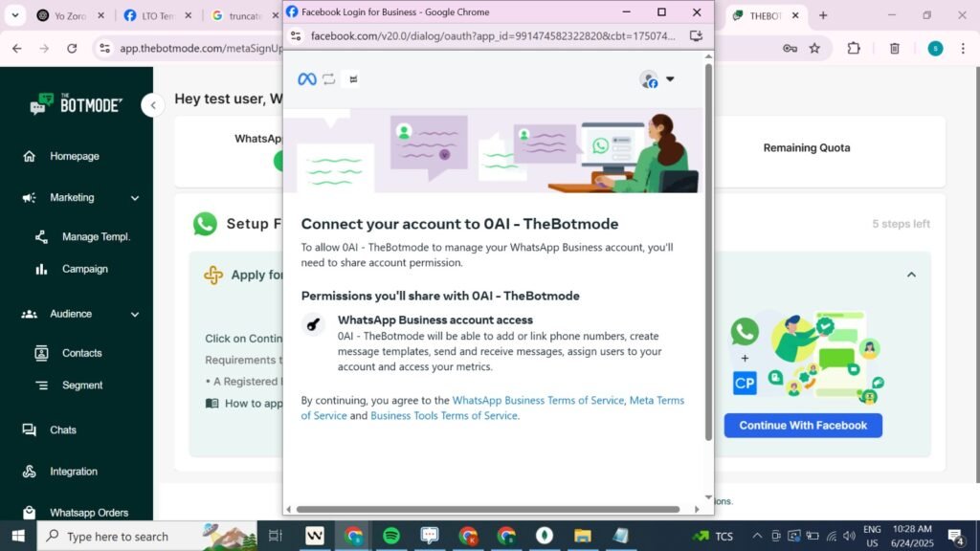Click the popup horizontal scrollbar
The height and width of the screenshot is (551, 980).
(487, 509)
